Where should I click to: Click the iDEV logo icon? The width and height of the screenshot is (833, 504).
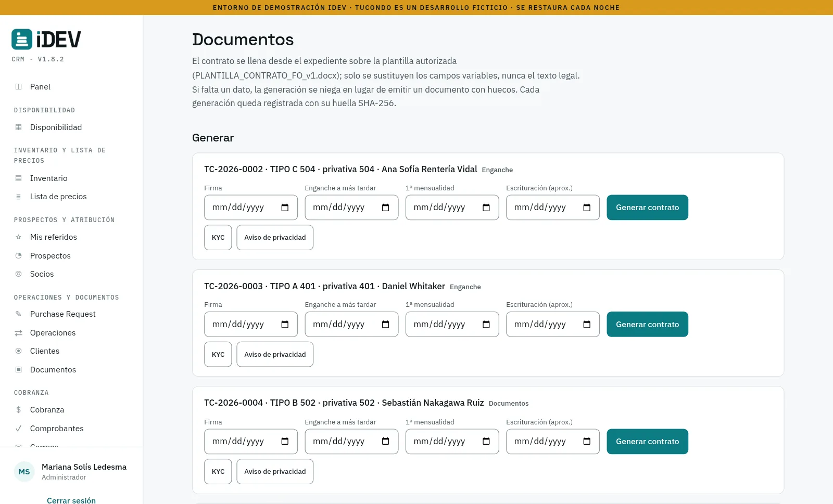pyautogui.click(x=22, y=40)
